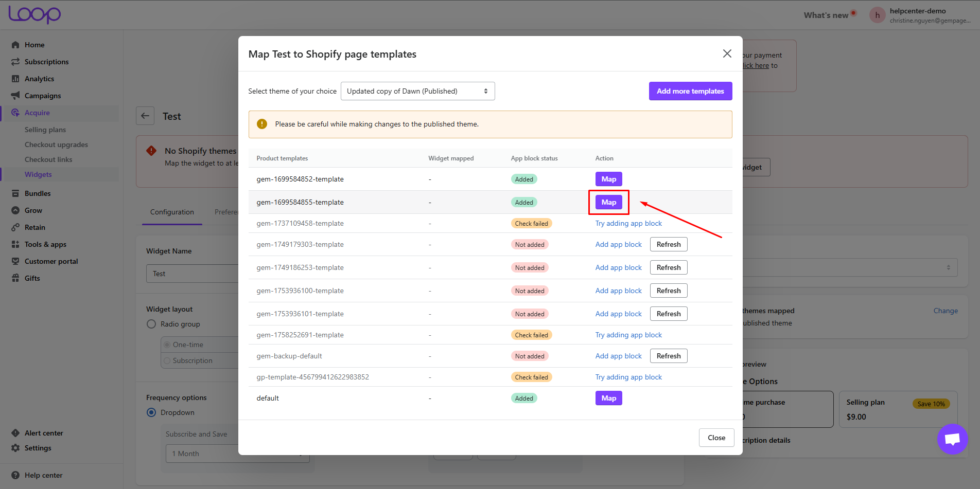Switch to the Configuration tab
980x489 pixels.
pos(172,212)
